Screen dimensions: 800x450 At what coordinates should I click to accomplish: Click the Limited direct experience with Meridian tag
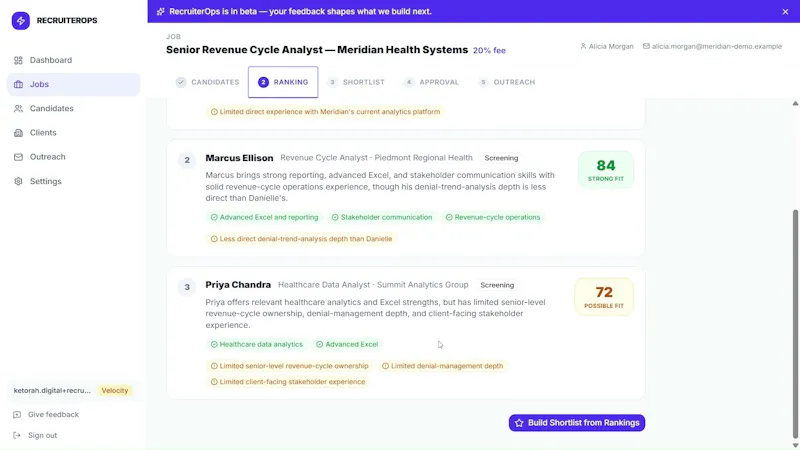point(325,112)
